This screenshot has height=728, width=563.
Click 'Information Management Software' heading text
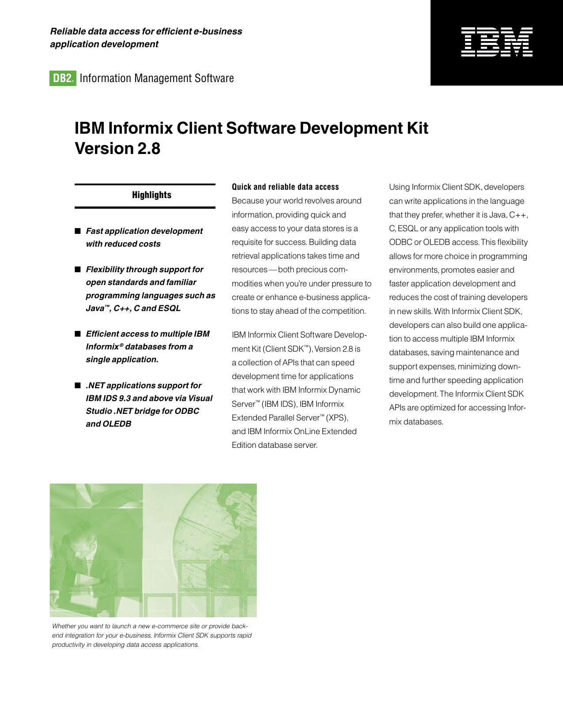[157, 78]
